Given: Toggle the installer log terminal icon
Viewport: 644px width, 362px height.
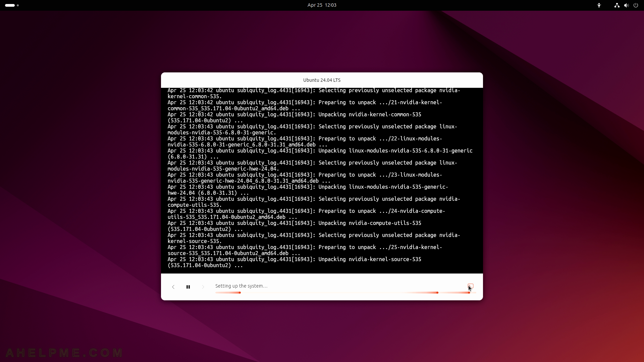Looking at the screenshot, I should 470,286.
